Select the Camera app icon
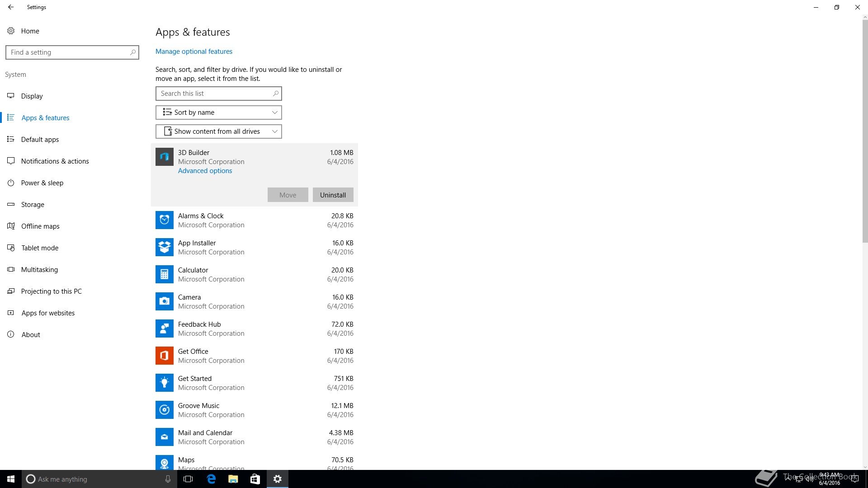This screenshot has height=488, width=868. [164, 301]
